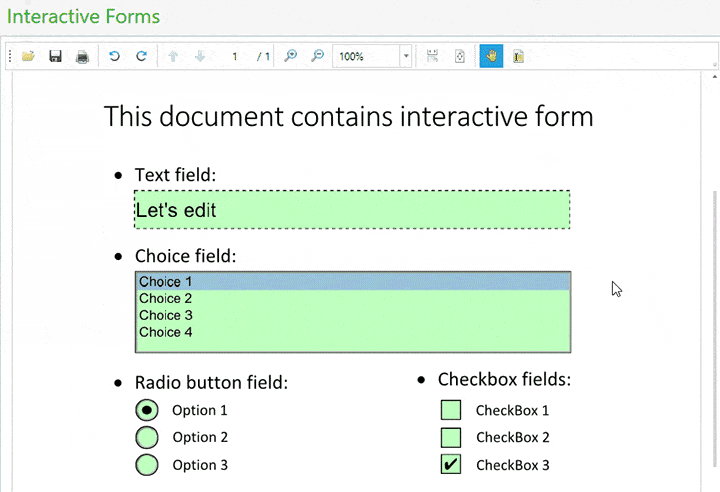Viewport: 720px width, 492px height.
Task: Click the toolbar grip handle
Action: tap(10, 56)
